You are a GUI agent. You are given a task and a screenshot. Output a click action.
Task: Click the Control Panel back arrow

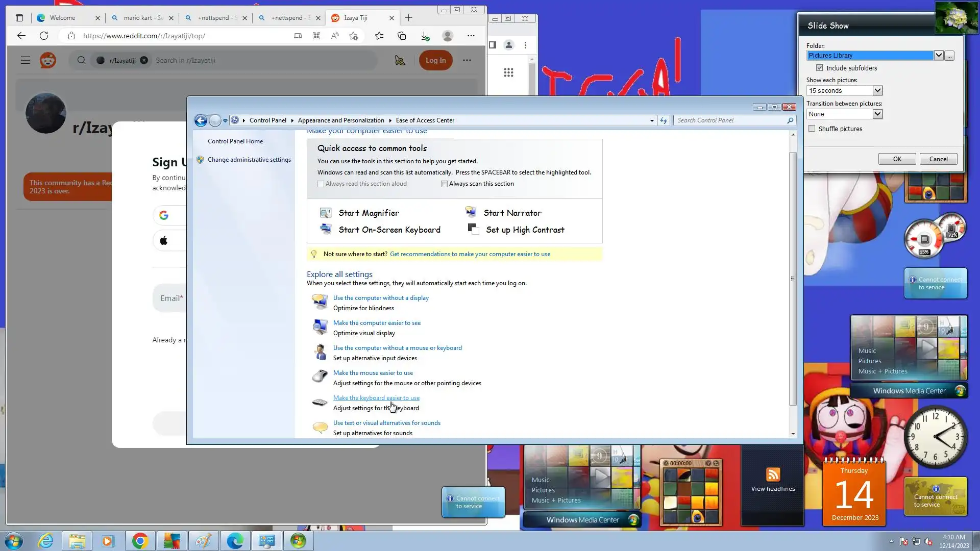201,120
